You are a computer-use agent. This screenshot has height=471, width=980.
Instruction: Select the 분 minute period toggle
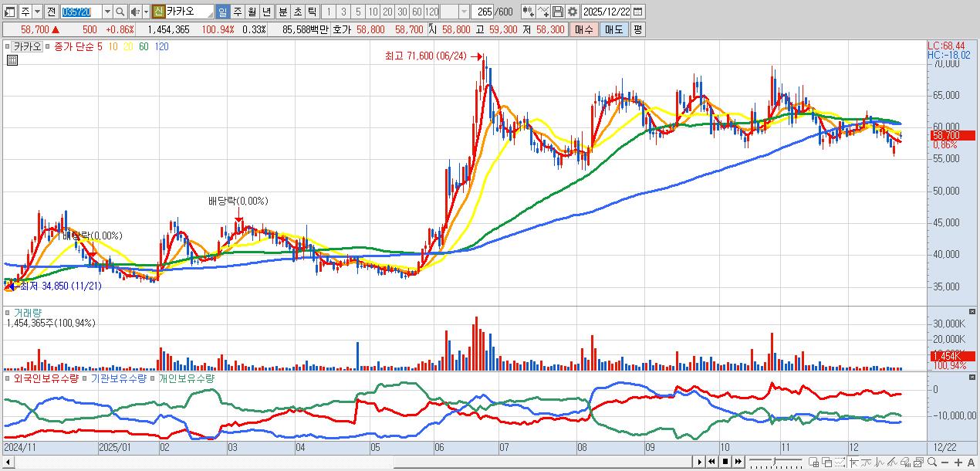click(282, 12)
